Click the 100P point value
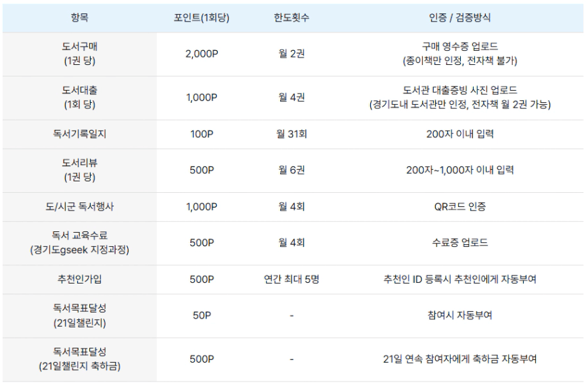The image size is (588, 387). pos(201,134)
